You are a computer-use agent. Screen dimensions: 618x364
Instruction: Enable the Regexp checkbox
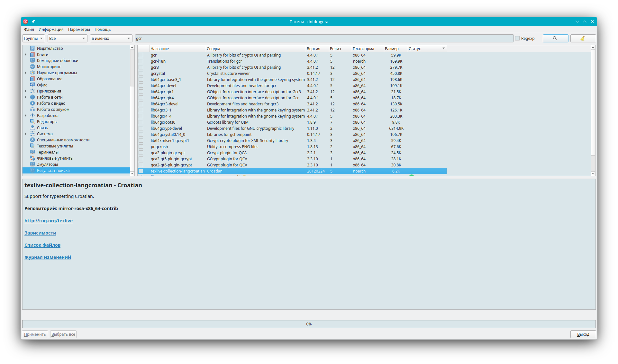[x=517, y=38]
